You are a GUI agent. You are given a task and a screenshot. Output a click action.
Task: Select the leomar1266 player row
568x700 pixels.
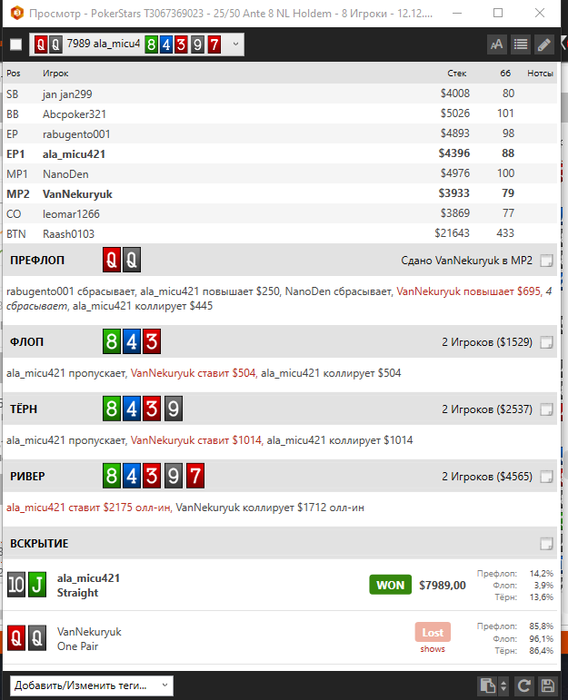click(280, 213)
